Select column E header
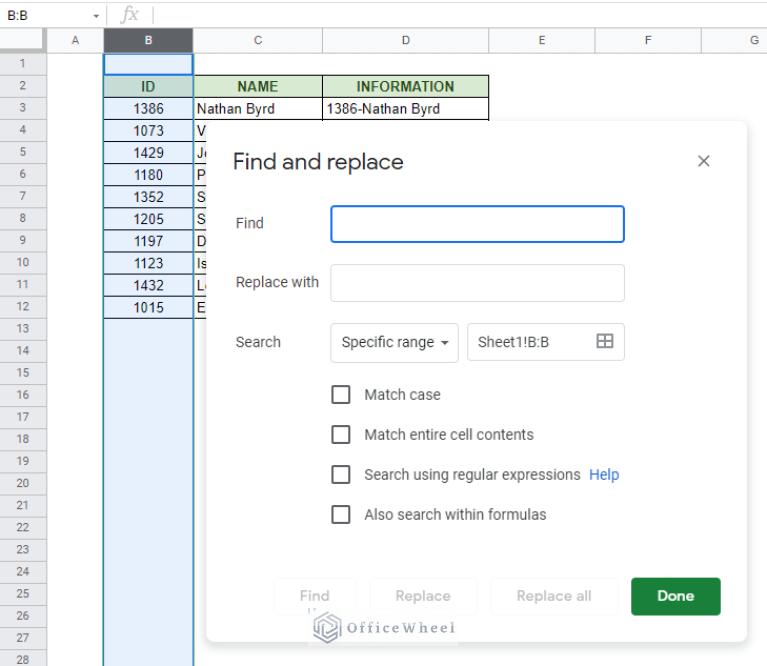The height and width of the screenshot is (666, 767). 541,40
